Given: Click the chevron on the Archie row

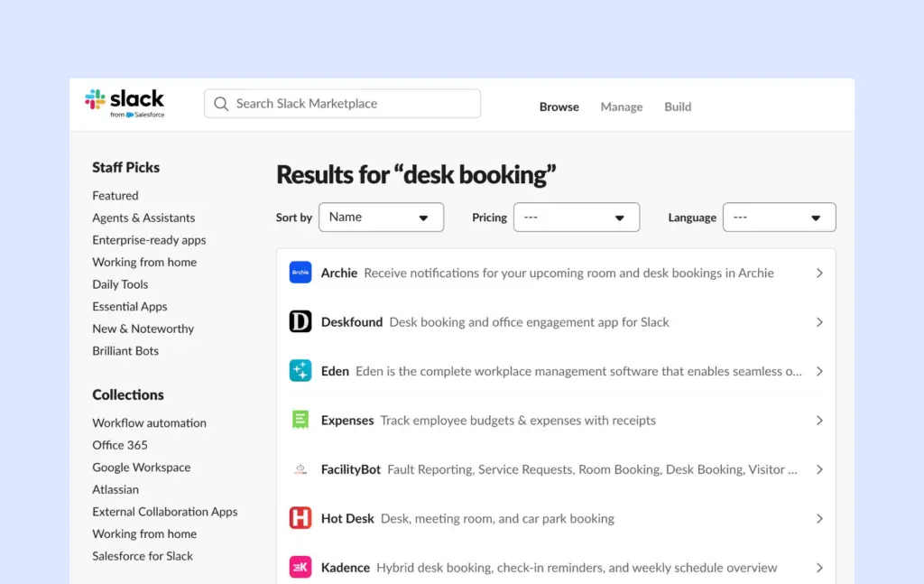Looking at the screenshot, I should tap(819, 273).
